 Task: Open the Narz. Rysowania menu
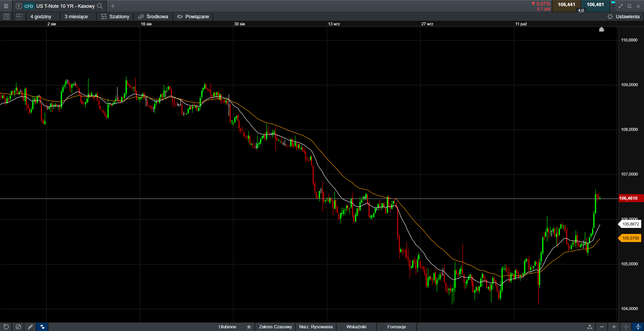click(316, 327)
